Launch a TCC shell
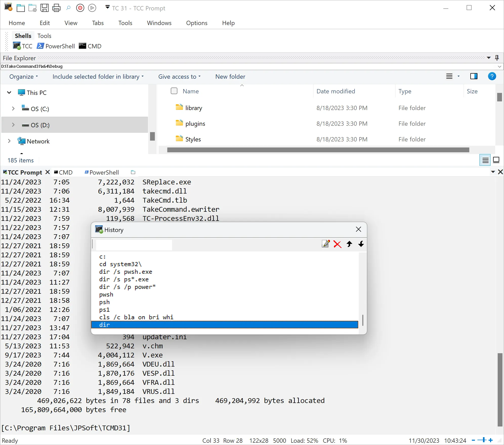 pyautogui.click(x=23, y=46)
